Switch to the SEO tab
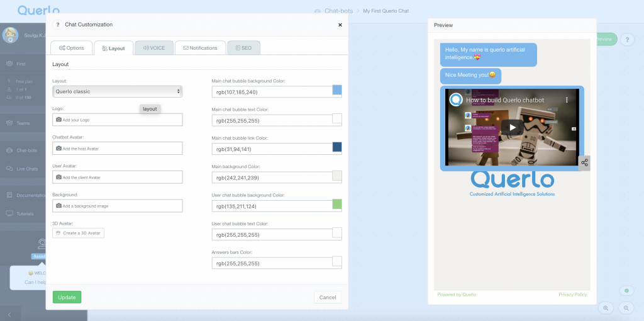 pos(243,48)
